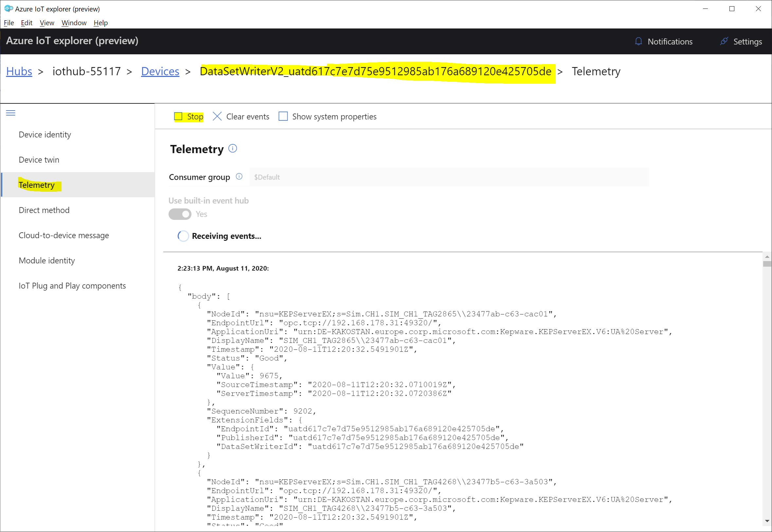The width and height of the screenshot is (772, 532).
Task: Click the Azure IoT explorer (preview) header title
Action: point(72,41)
